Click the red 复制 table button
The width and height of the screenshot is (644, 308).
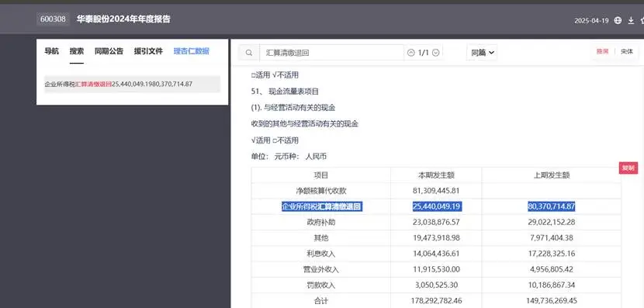pyautogui.click(x=628, y=168)
